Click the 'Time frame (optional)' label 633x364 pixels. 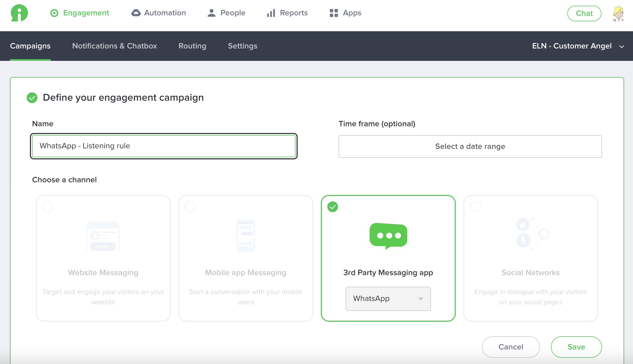tap(377, 124)
